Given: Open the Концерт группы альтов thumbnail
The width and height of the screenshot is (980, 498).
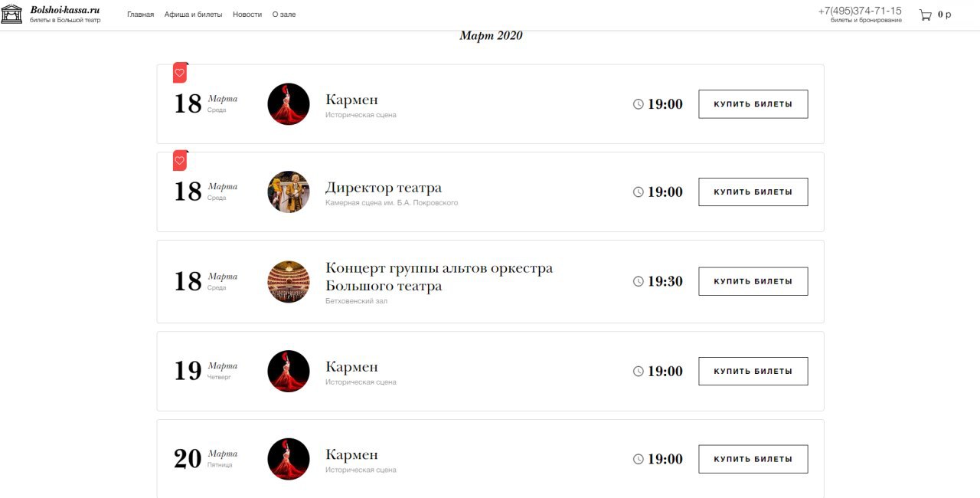Looking at the screenshot, I should (x=289, y=282).
